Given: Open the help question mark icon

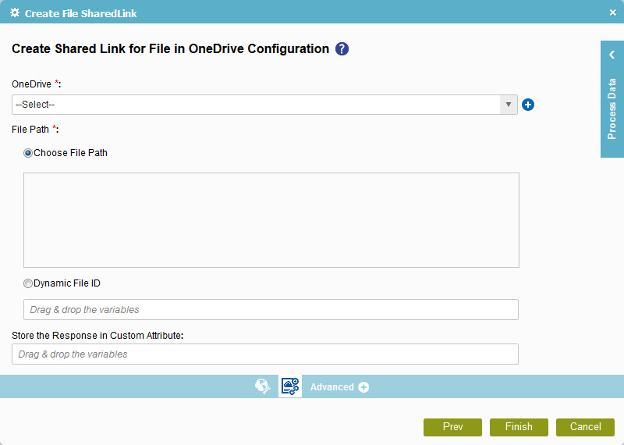Looking at the screenshot, I should [342, 49].
